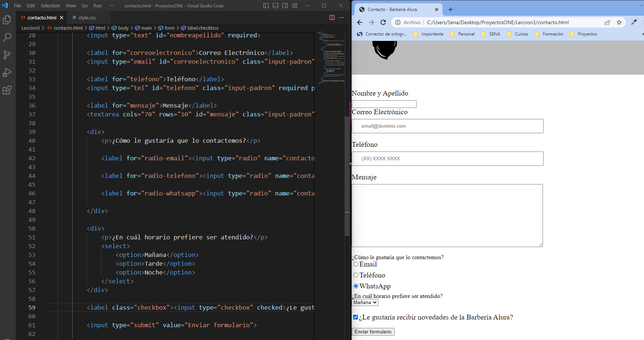The width and height of the screenshot is (644, 340).
Task: Close the Contacto - Barbería Alura tab
Action: click(x=437, y=10)
